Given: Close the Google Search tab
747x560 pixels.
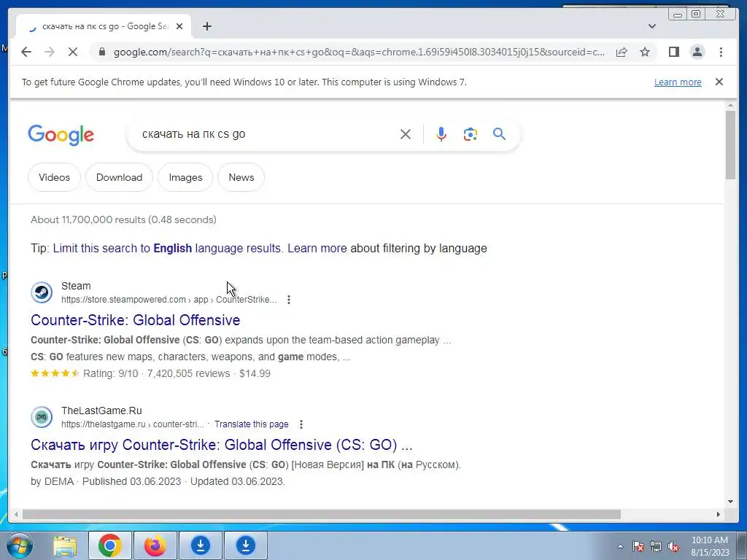Looking at the screenshot, I should click(179, 26).
